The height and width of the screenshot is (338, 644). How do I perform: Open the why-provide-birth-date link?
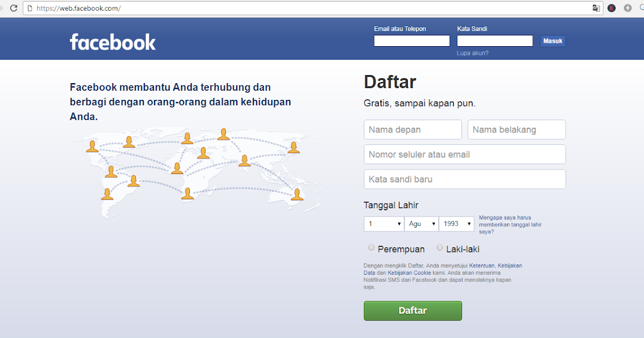[510, 224]
